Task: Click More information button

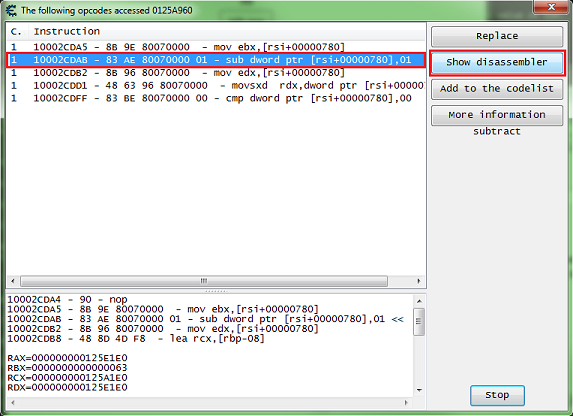Action: click(x=497, y=115)
